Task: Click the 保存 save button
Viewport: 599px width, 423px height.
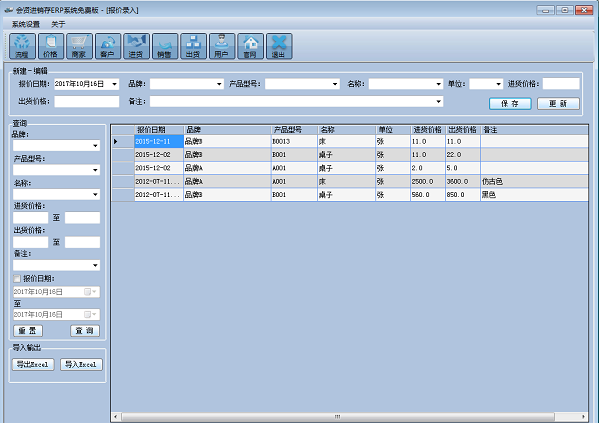Action: (x=510, y=104)
